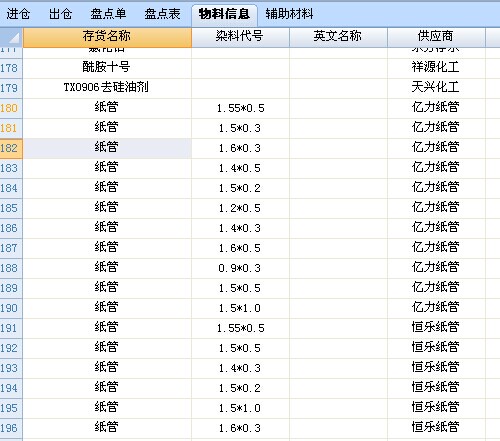Click 1.6*0.3 in row 196
Screen dimensions: 500x441
click(x=240, y=428)
